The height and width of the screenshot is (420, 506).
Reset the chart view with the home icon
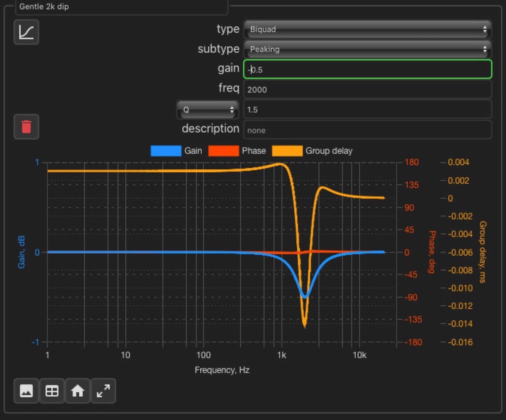pyautogui.click(x=78, y=391)
